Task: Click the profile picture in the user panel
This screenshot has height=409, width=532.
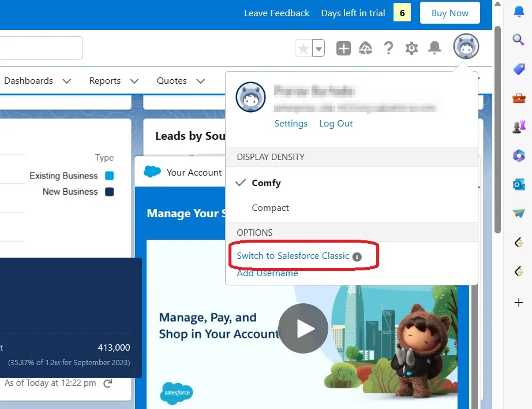Action: [251, 97]
